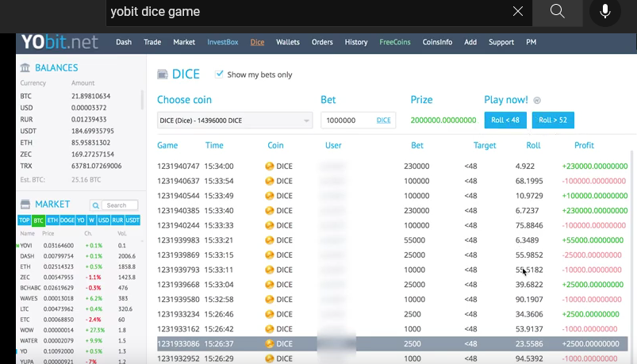Image resolution: width=637 pixels, height=364 pixels.
Task: Click the Market store icon
Action: pos(25,204)
